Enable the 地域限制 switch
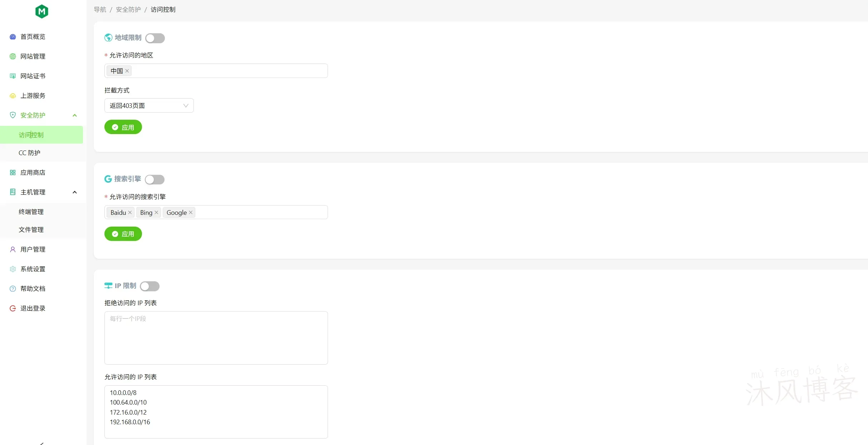The image size is (868, 445). [x=155, y=38]
